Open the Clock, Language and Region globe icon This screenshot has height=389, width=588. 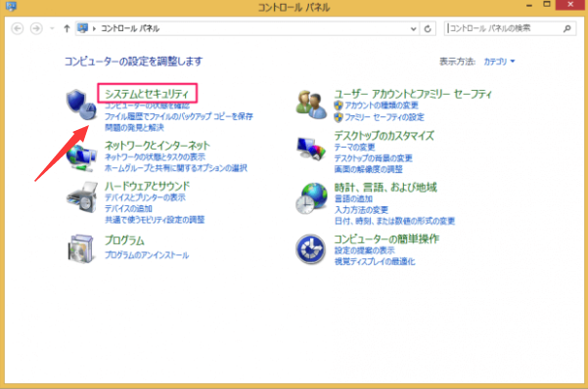(x=311, y=198)
